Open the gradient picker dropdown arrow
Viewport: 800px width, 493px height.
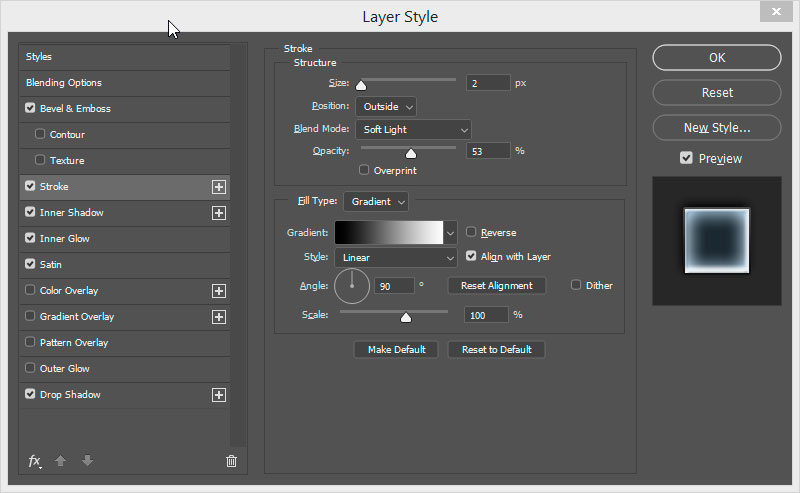[450, 233]
